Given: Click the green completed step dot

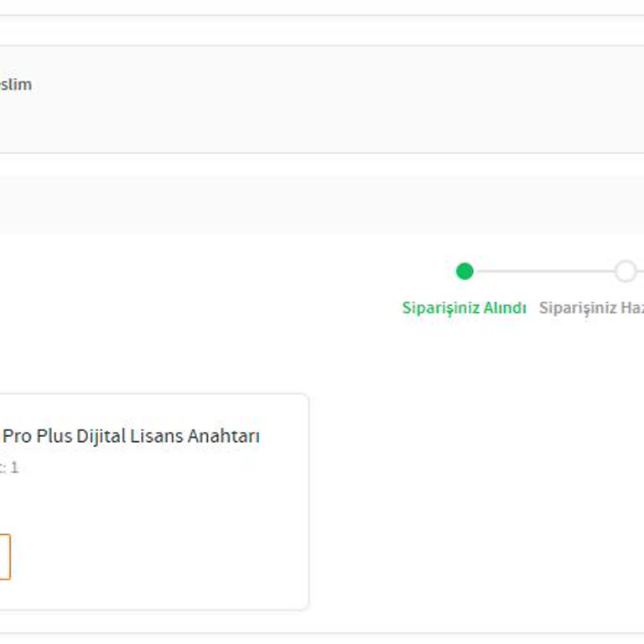Looking at the screenshot, I should coord(465,271).
